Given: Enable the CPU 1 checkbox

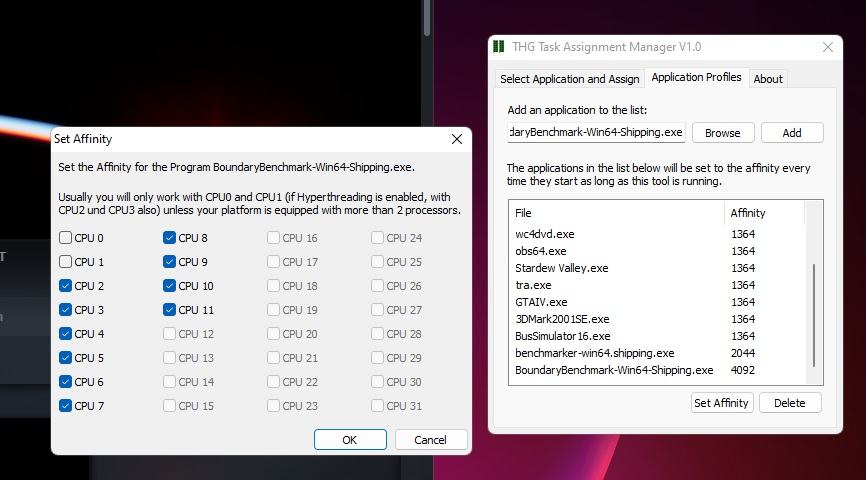Looking at the screenshot, I should (65, 262).
